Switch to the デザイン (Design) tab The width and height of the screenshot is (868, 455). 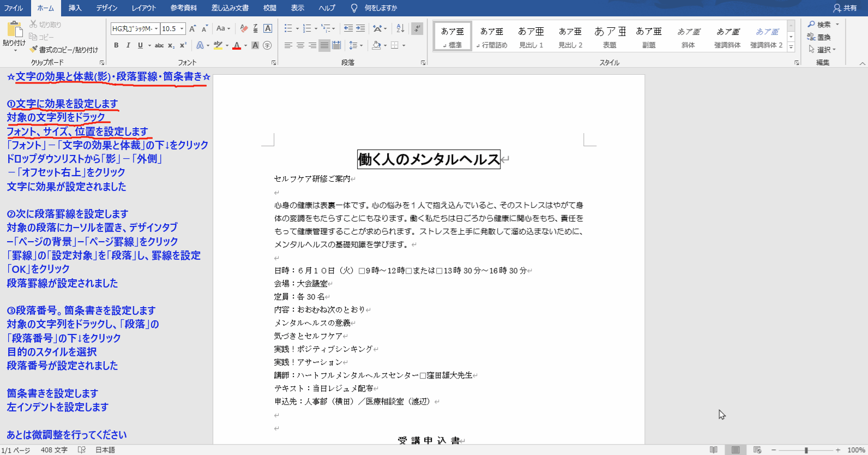point(107,8)
